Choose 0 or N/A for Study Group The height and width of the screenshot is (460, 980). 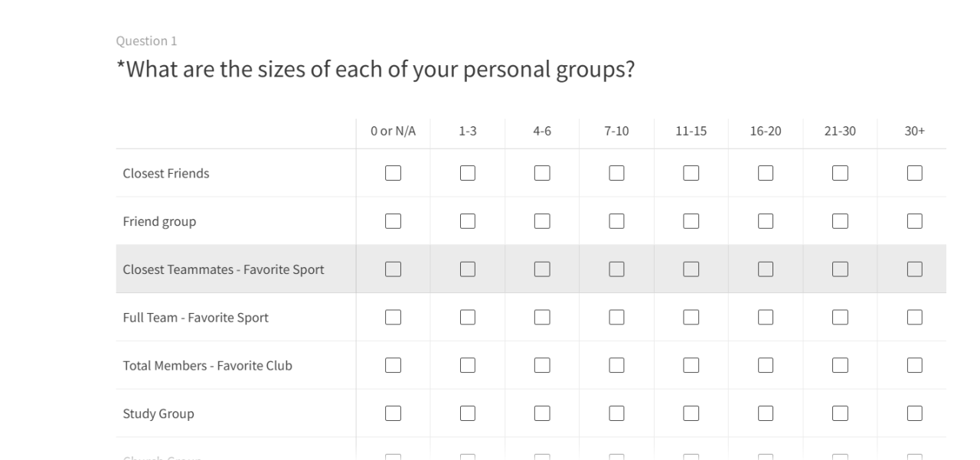[393, 413]
